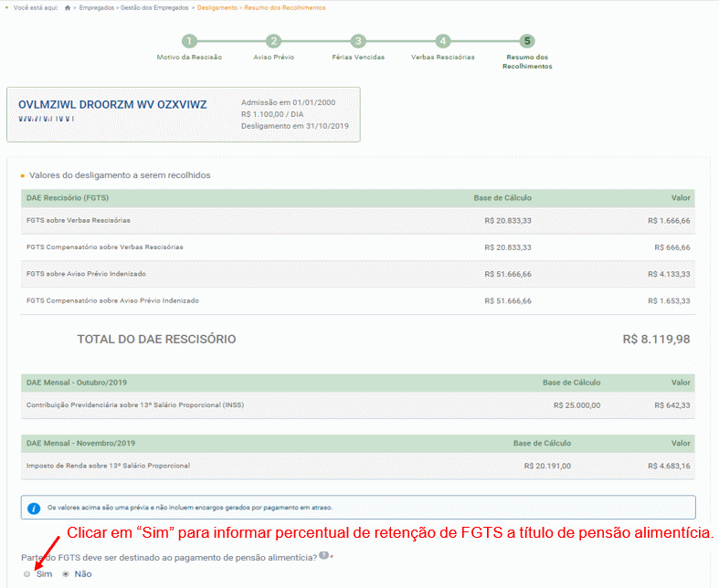Select row FGTS sobre Aviso Prévio Indenizado
Image resolution: width=719 pixels, height=588 pixels.
[x=357, y=274]
